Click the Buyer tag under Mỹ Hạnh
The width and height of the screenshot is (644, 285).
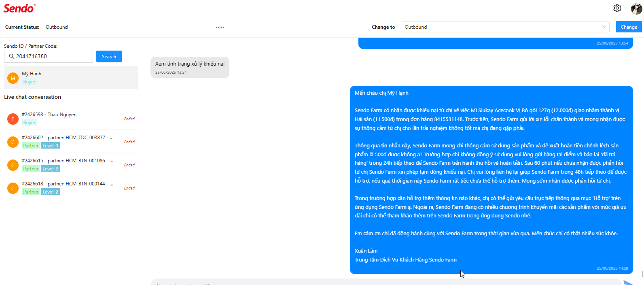(29, 82)
